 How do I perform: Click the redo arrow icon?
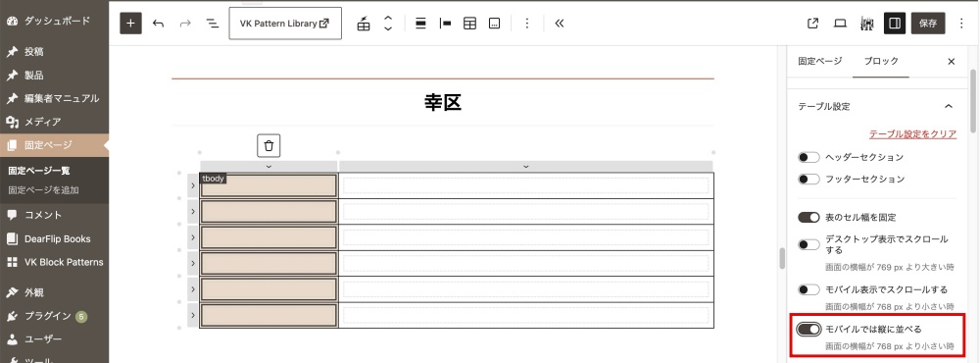pos(185,24)
